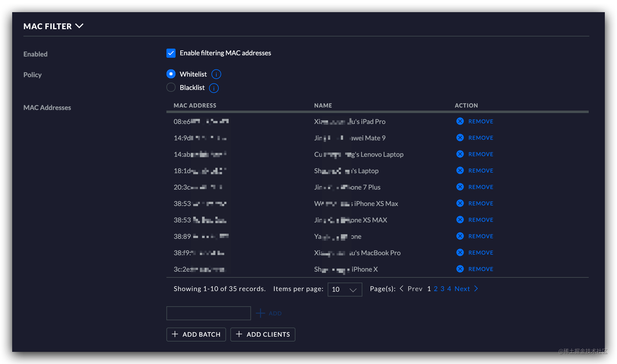Click REMOVE on the iPhone X row
The image size is (617, 364).
tap(480, 269)
